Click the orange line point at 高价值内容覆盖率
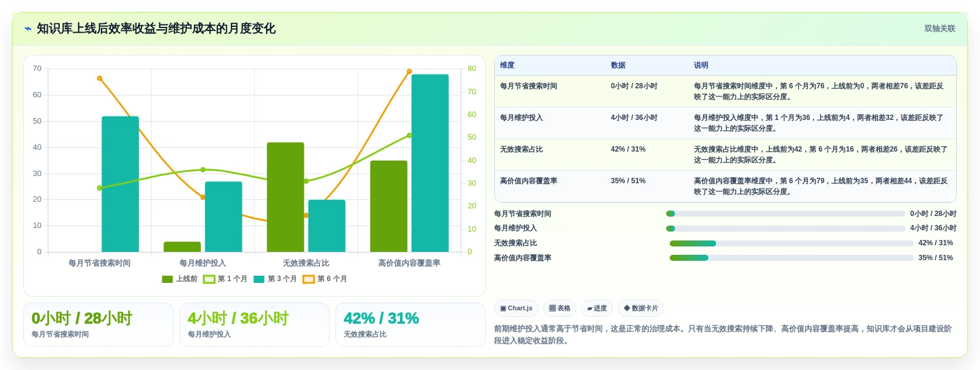The image size is (980, 370). tap(409, 72)
